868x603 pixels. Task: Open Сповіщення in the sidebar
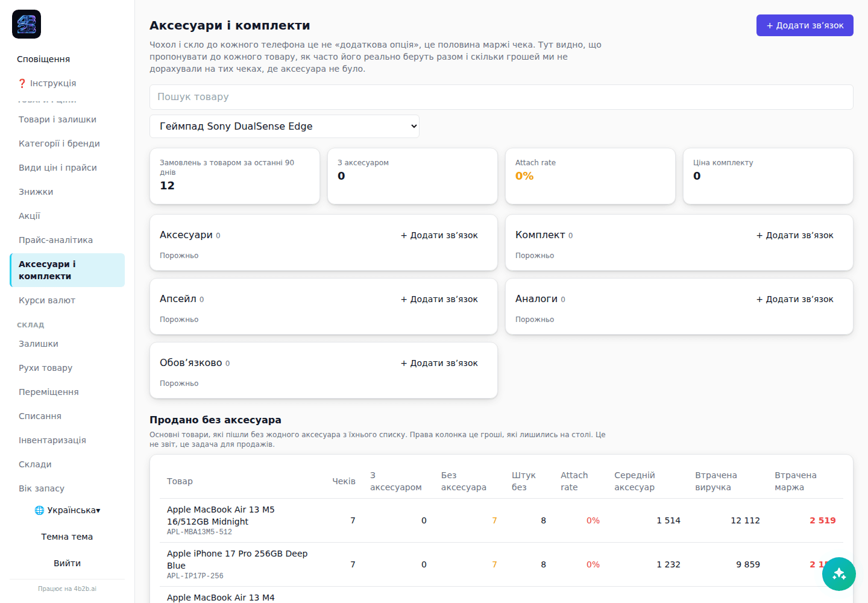click(67, 59)
